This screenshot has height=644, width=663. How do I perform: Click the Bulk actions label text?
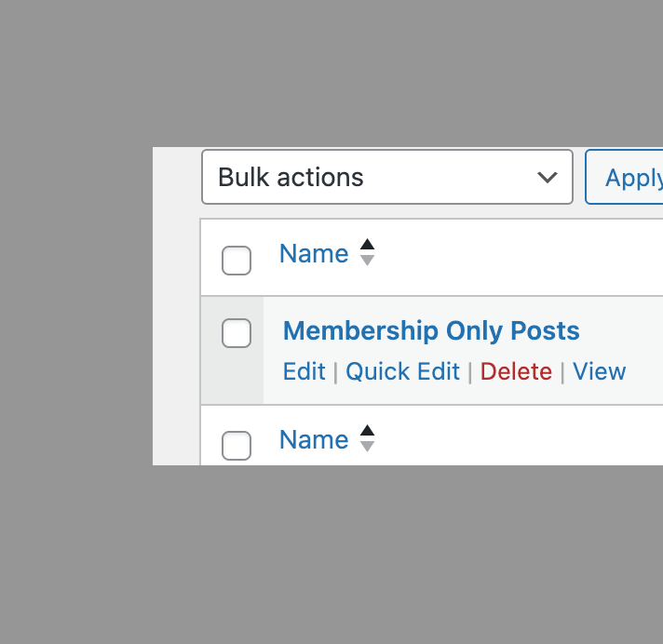pyautogui.click(x=291, y=177)
